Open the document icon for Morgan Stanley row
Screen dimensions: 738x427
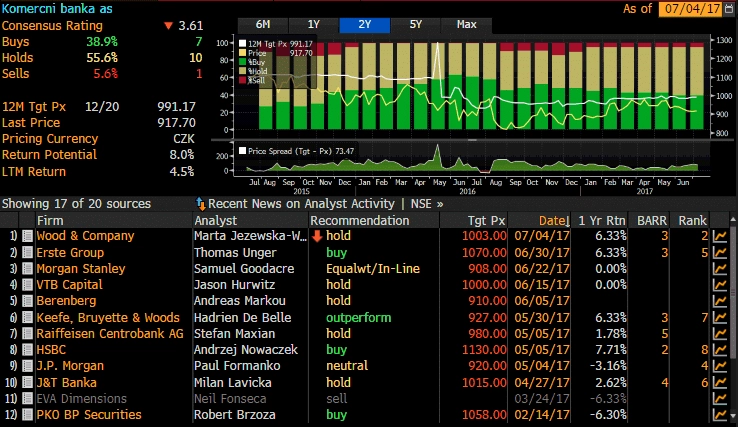click(27, 268)
